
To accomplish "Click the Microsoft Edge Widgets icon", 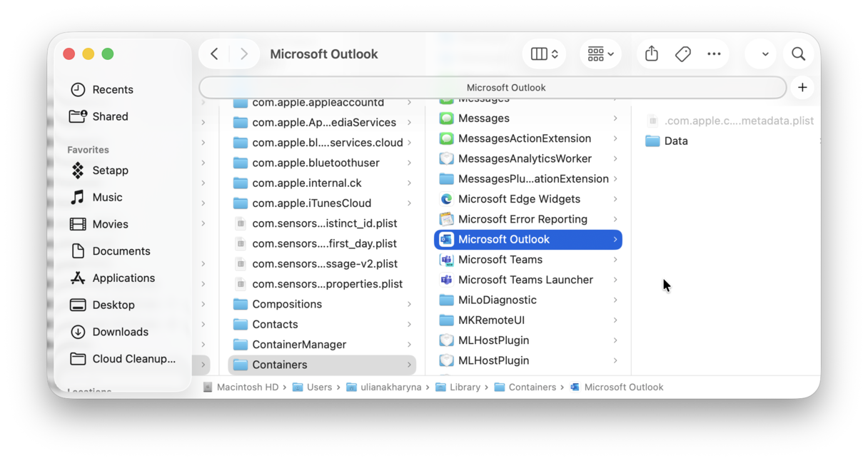I will tap(446, 199).
